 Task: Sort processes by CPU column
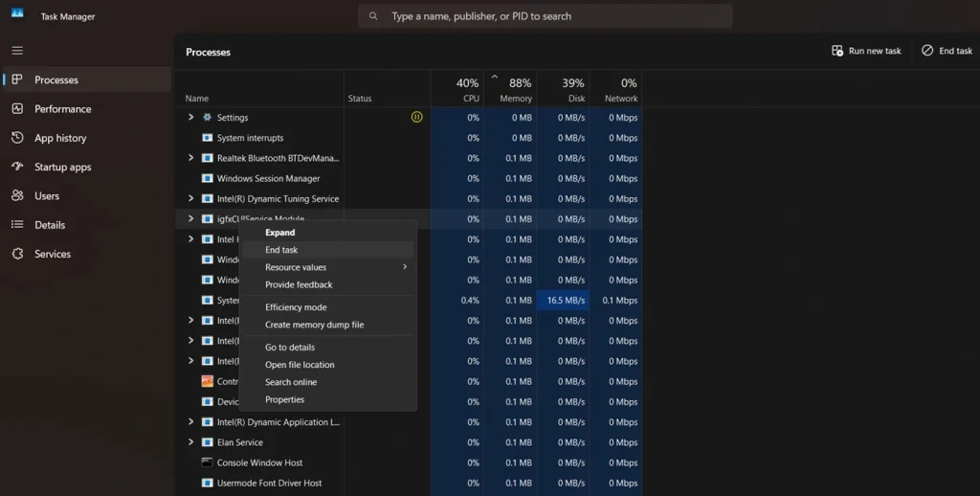[x=457, y=88]
